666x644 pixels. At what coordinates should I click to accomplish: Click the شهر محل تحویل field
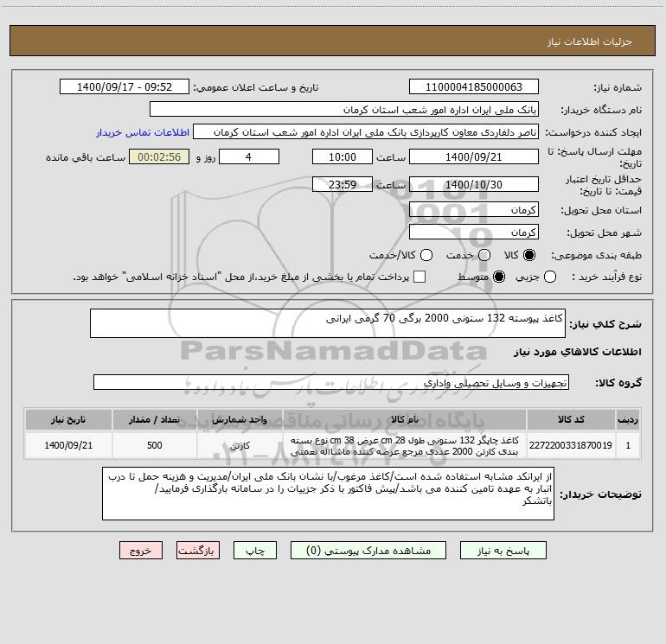click(474, 233)
